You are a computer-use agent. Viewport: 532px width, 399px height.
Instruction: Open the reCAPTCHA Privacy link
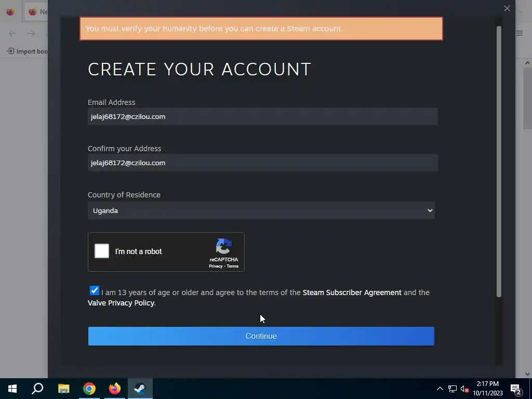(x=216, y=267)
